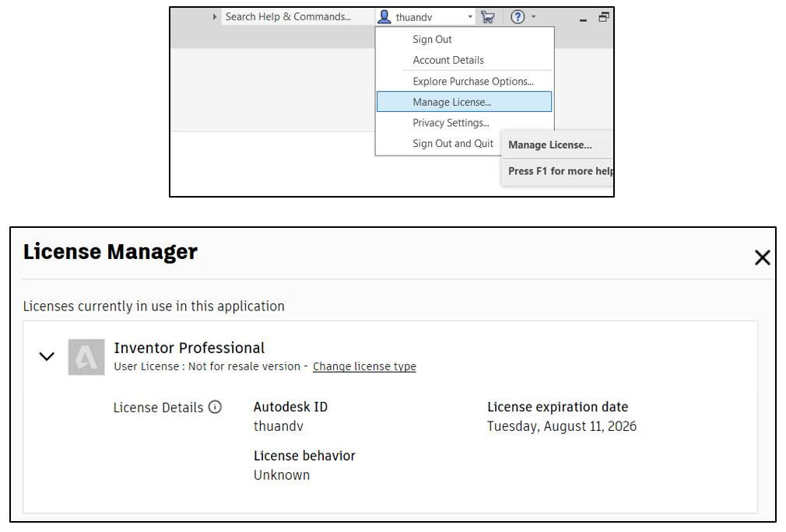Click the arrow left of the search box
The height and width of the screenshot is (532, 786).
[x=215, y=16]
